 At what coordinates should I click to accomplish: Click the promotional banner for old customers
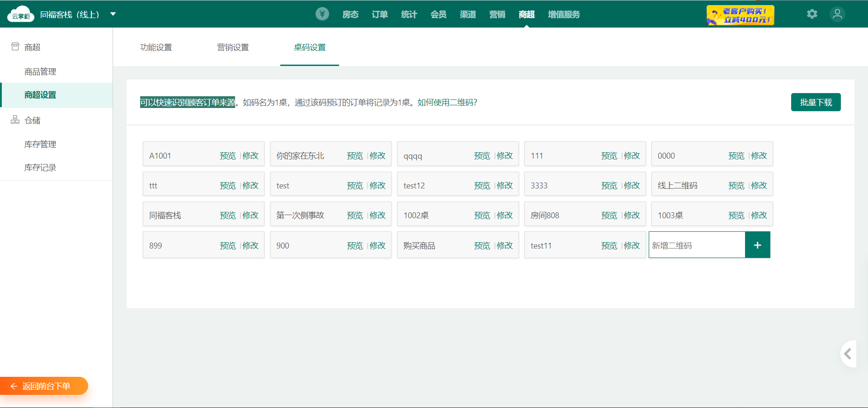coord(740,15)
